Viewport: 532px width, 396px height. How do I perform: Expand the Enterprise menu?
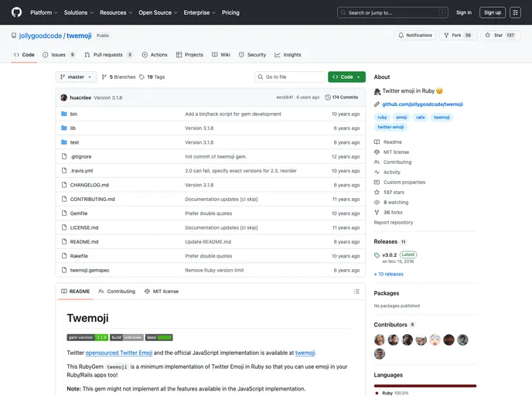point(199,12)
